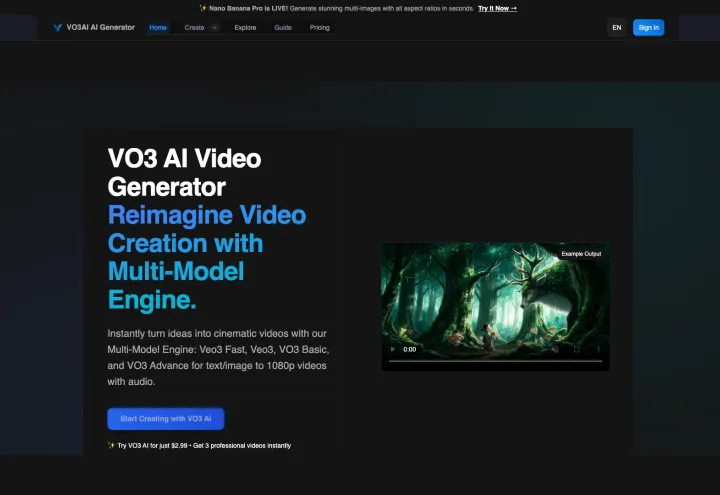Click the $2.99 trial offer text
Viewport: 720px width, 495px height.
pos(200,445)
